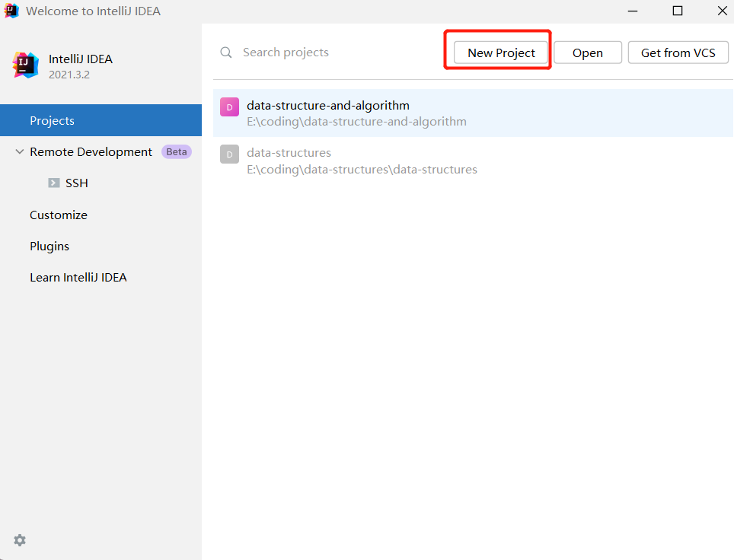The height and width of the screenshot is (560, 734).
Task: Click path E:\coding\data-structures\data-structures
Action: point(362,170)
